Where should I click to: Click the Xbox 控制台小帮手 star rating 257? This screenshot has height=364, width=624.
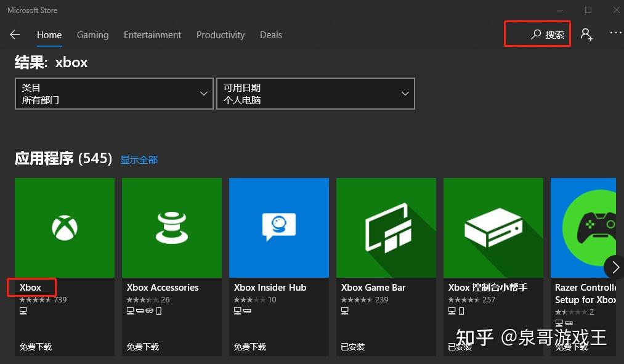pyautogui.click(x=472, y=299)
